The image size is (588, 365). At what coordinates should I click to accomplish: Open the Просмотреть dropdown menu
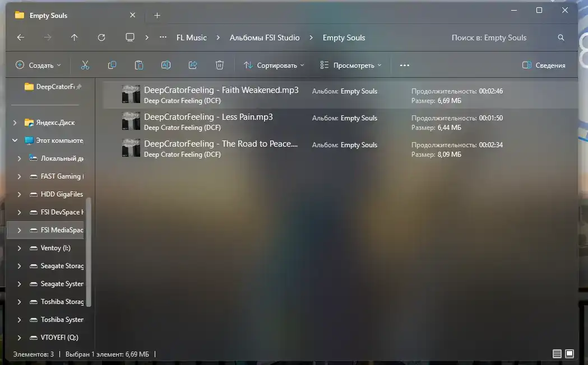click(x=351, y=65)
